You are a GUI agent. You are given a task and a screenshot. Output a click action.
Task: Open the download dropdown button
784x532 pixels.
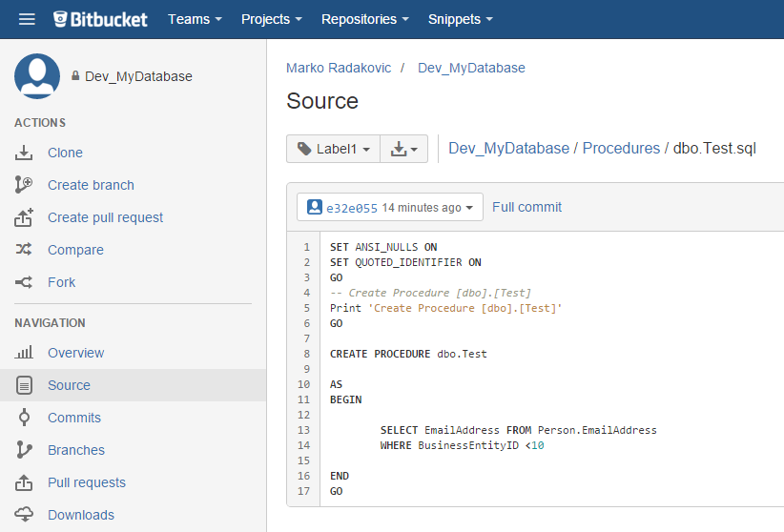coord(404,149)
